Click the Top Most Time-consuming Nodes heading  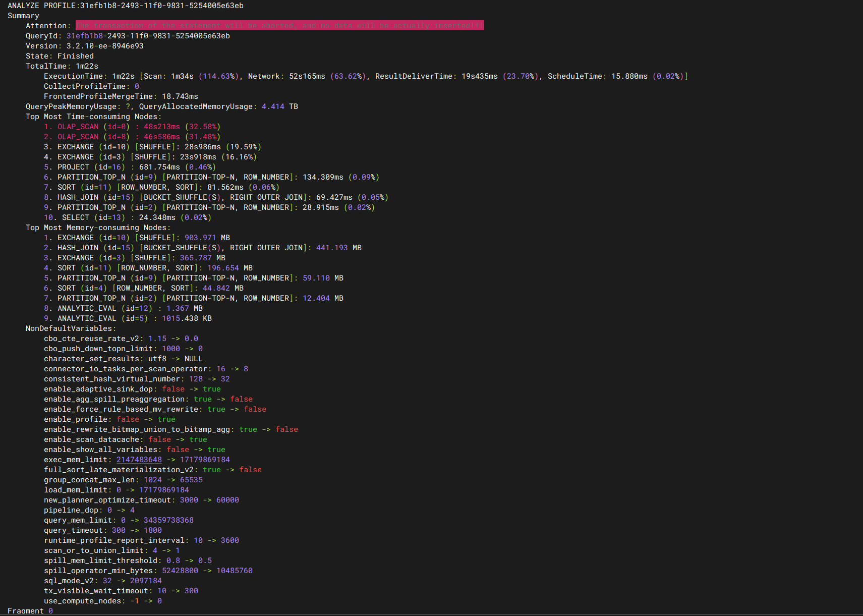click(93, 117)
